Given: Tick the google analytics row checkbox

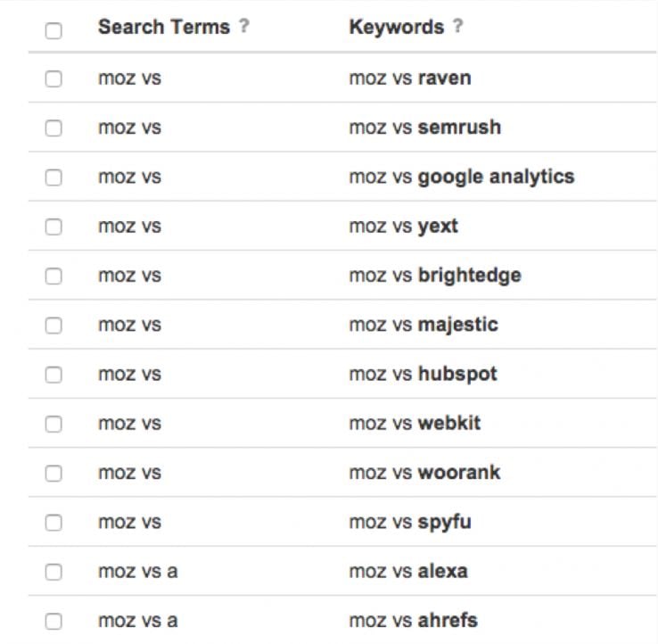Looking at the screenshot, I should coord(53,177).
